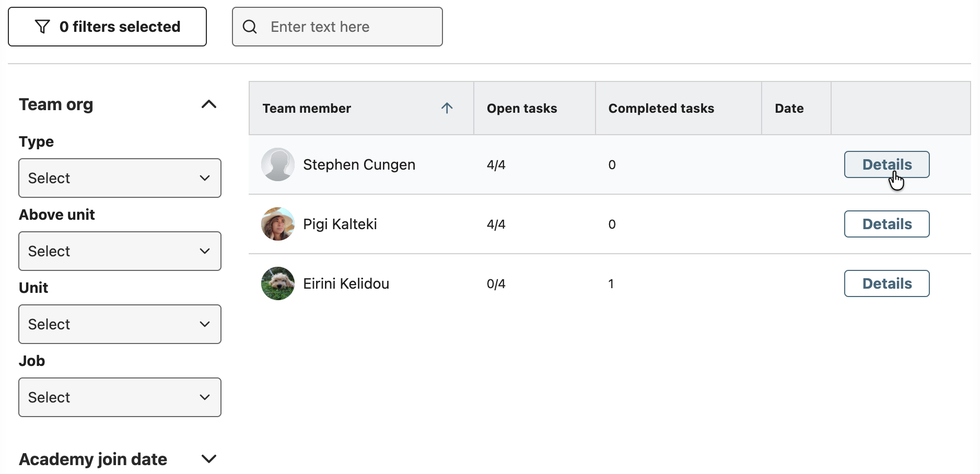The image size is (980, 474).
Task: Collapse the Team org section
Action: [x=208, y=104]
